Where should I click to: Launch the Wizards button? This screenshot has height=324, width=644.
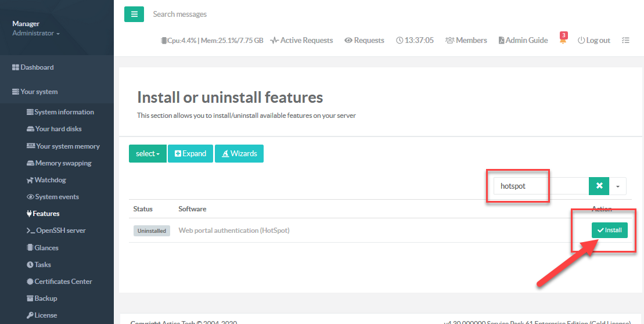239,154
